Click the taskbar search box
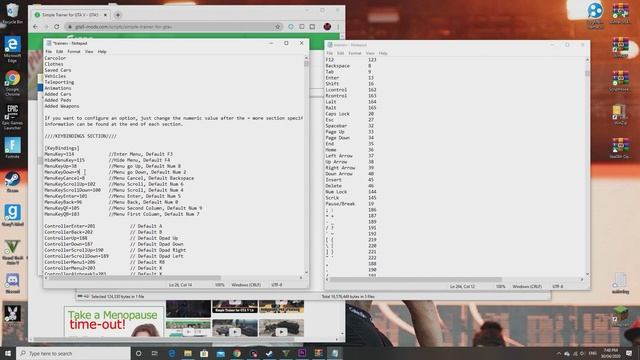The image size is (640, 360). click(73, 353)
